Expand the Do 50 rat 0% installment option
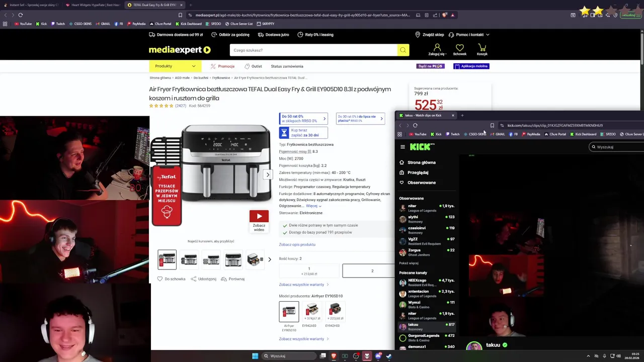Viewport: 644px width, 362px height. 303,119
